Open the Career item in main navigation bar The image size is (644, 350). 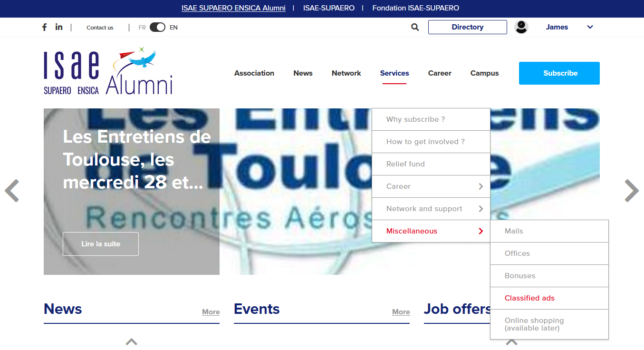[x=440, y=73]
